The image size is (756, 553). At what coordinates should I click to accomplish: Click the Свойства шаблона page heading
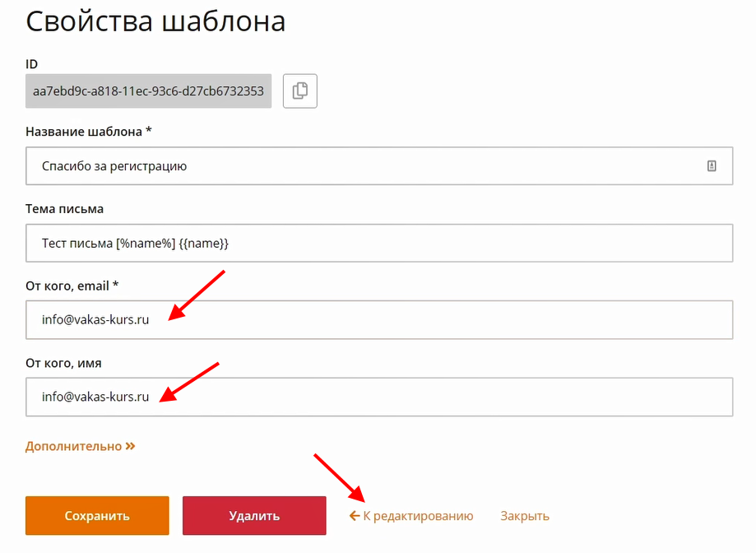pyautogui.click(x=156, y=21)
